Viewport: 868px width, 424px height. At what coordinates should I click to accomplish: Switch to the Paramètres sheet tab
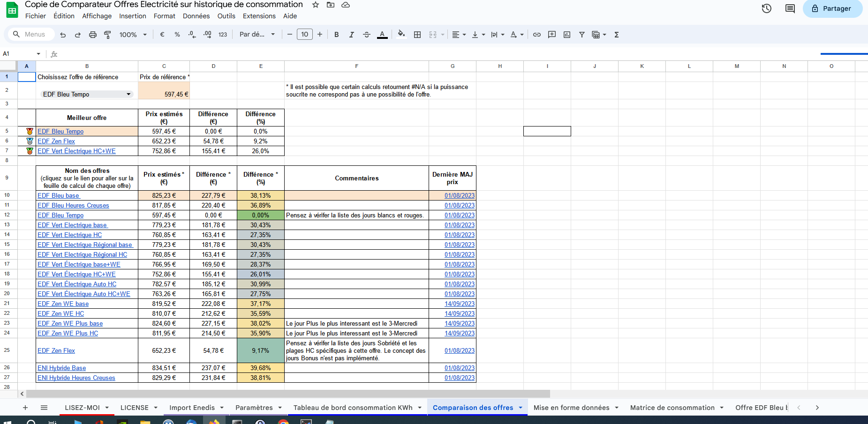[x=254, y=408]
